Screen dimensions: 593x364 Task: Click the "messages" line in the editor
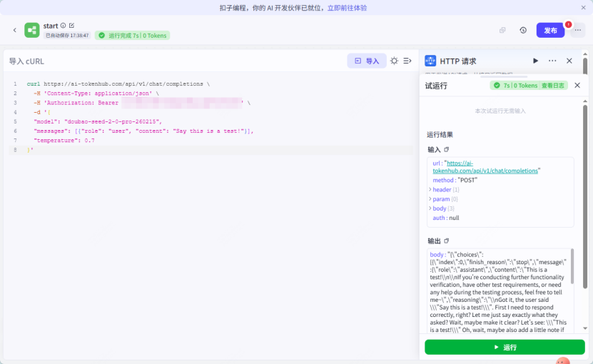[143, 131]
